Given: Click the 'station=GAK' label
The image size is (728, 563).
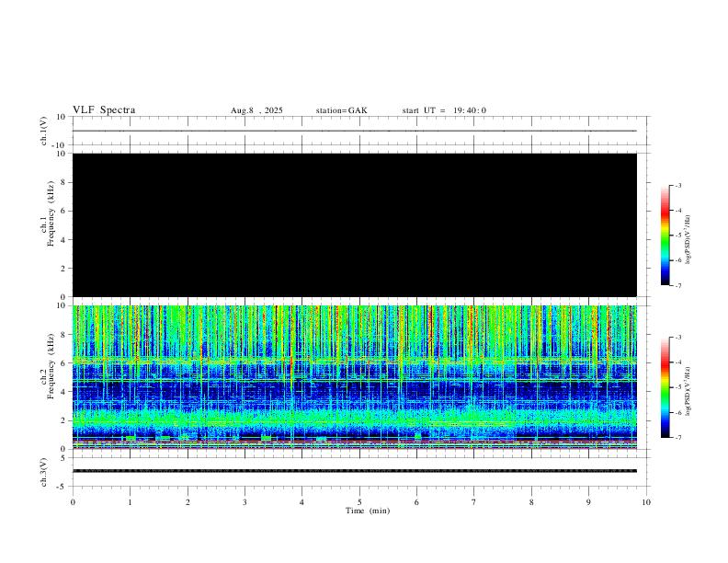Looking at the screenshot, I should [341, 110].
